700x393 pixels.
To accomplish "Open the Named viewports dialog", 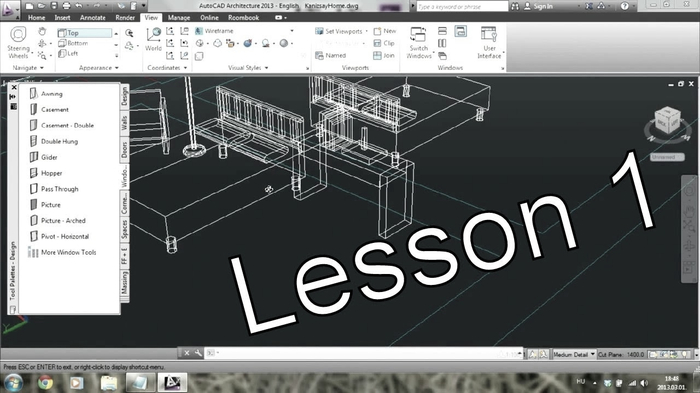I will click(330, 55).
